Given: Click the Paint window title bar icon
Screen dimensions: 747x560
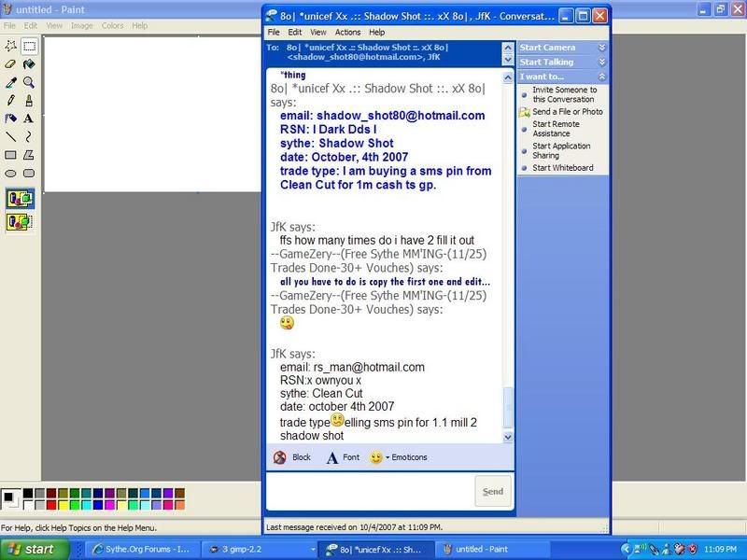Looking at the screenshot, I should pos(7,9).
